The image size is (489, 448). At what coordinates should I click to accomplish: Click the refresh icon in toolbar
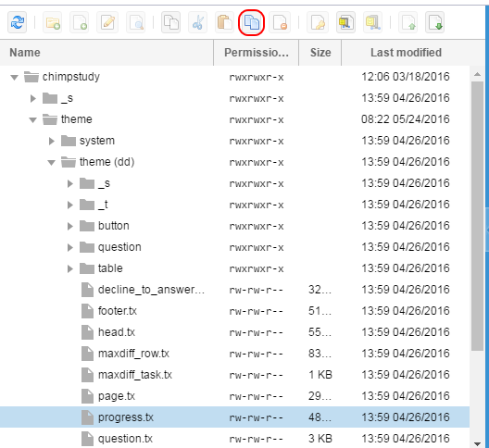point(18,22)
